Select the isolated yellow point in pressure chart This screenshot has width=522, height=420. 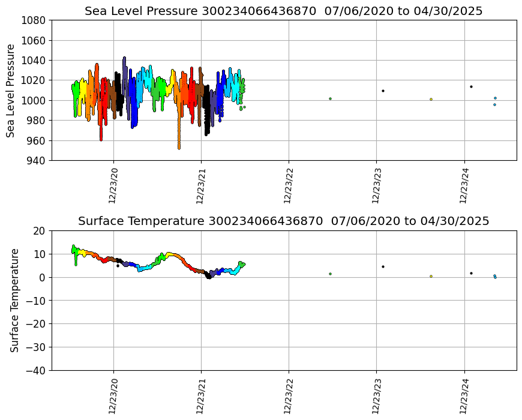[431, 100]
